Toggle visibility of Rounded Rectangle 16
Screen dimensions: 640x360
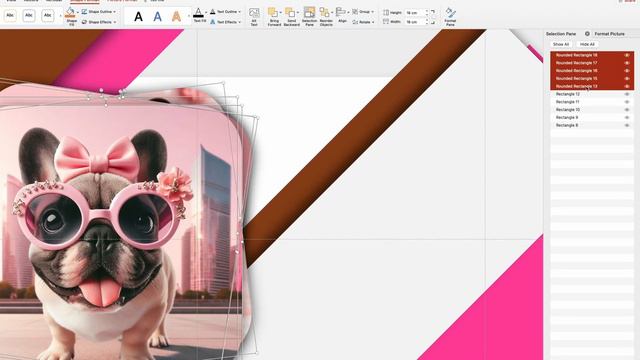[627, 71]
